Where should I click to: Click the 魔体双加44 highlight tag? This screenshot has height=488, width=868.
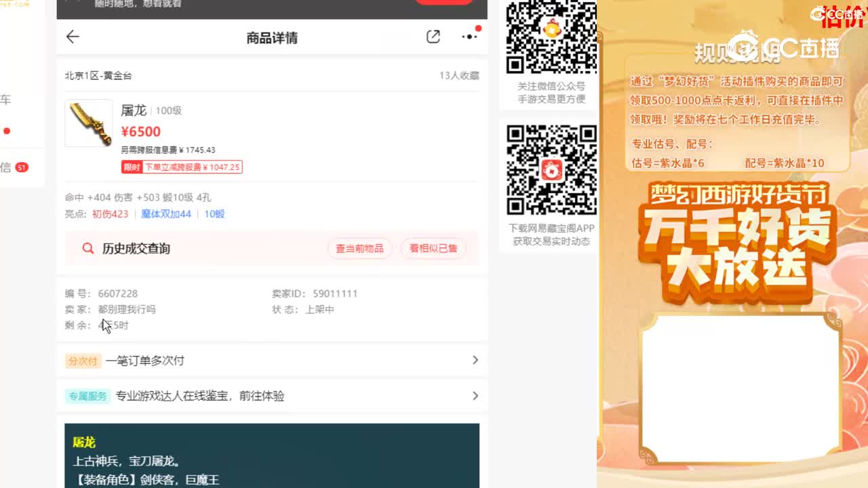click(166, 214)
